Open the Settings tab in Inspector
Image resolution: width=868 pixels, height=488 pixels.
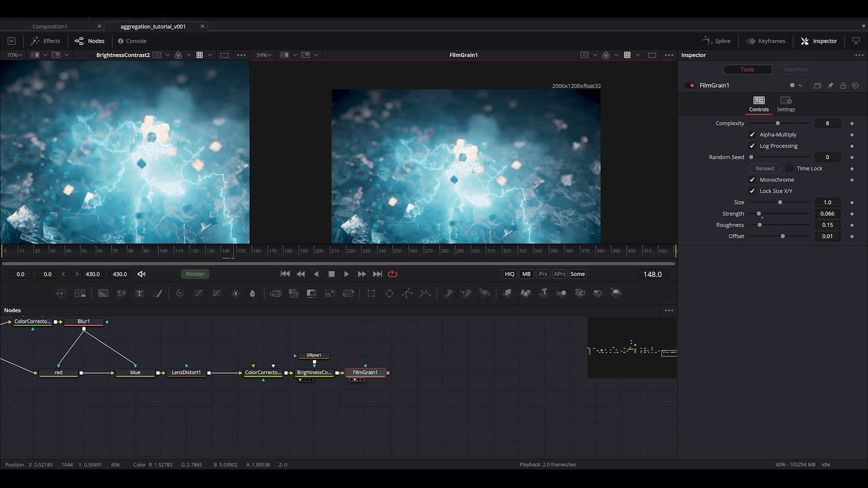[x=786, y=103]
